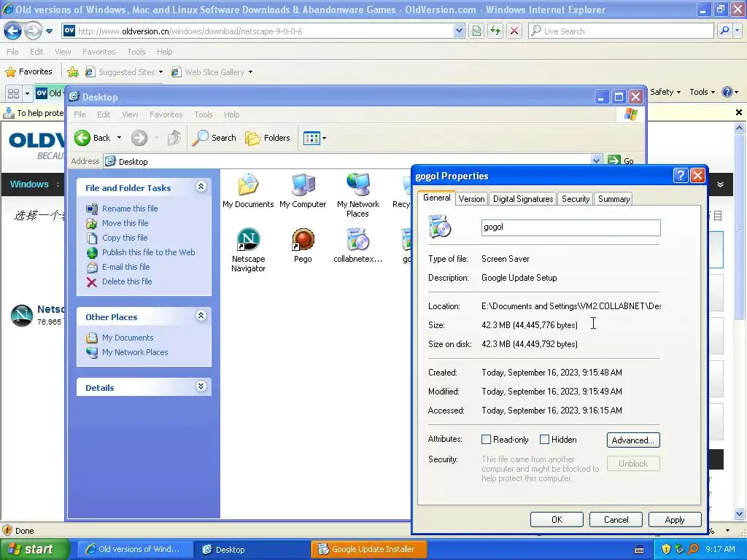Click the Start button
The width and height of the screenshot is (747, 560).
coord(34,549)
